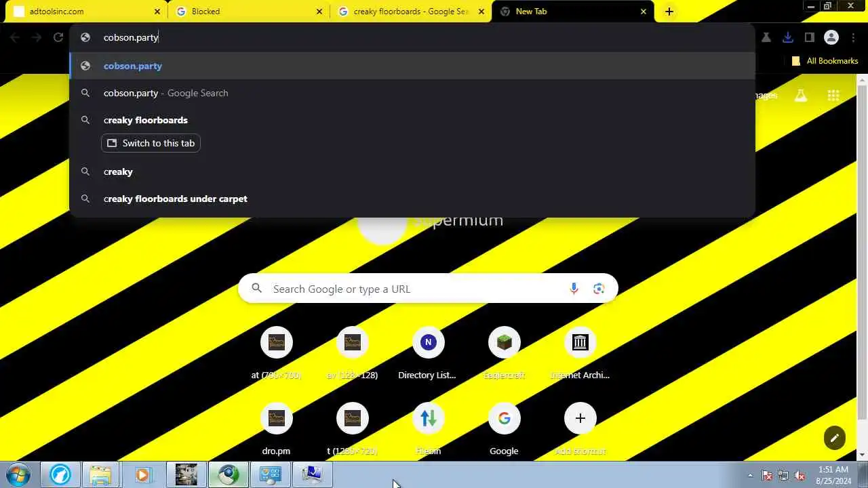
Task: Open the Fileom shortcut
Action: pos(428,429)
